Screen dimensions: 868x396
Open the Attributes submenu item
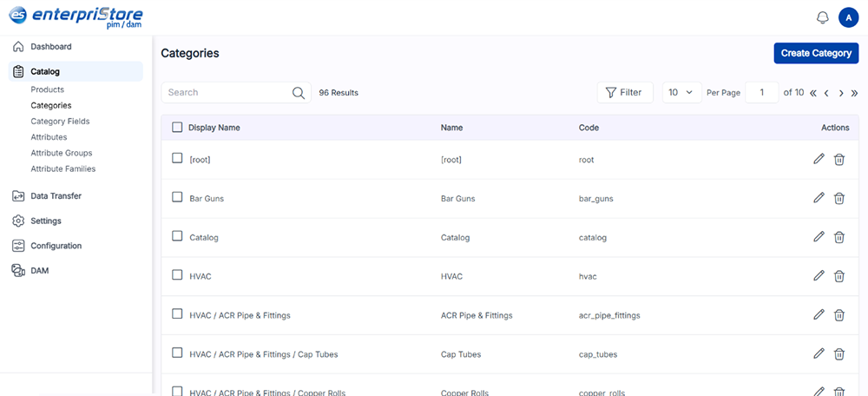(x=49, y=137)
